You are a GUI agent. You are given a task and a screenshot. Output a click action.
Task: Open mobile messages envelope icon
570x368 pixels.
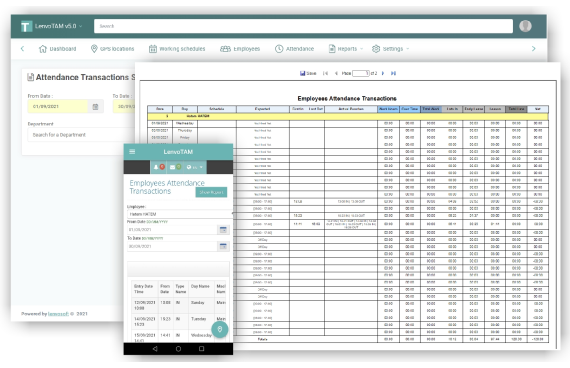click(x=176, y=167)
